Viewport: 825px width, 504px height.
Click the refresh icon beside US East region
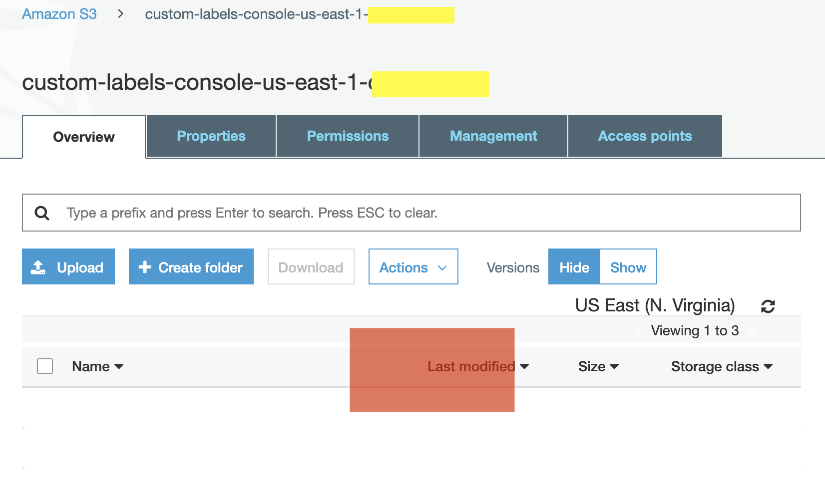[768, 306]
